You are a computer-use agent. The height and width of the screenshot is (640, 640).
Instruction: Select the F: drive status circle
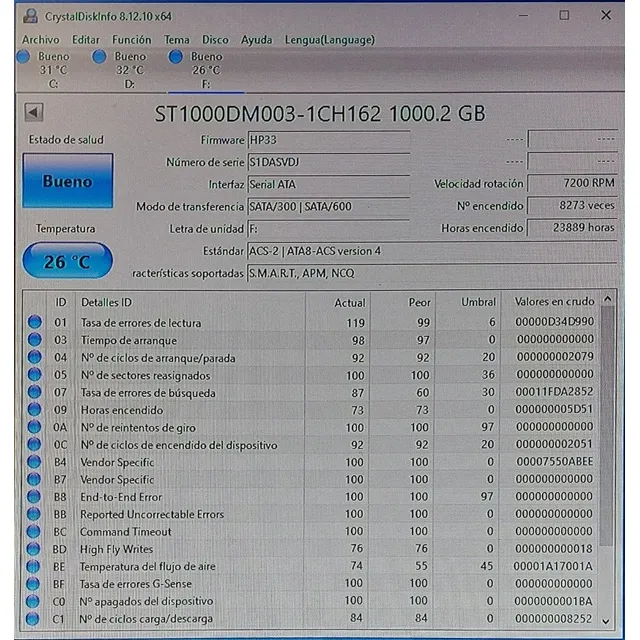coord(176,57)
